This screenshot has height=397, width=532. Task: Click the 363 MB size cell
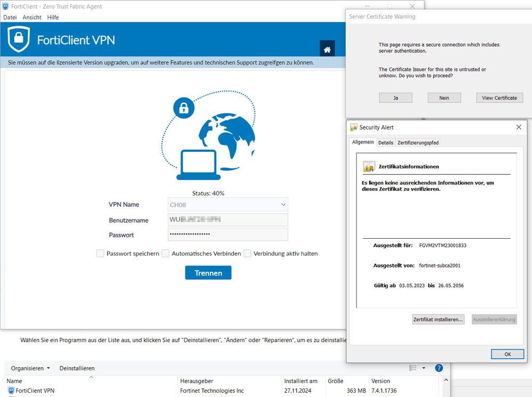356,391
